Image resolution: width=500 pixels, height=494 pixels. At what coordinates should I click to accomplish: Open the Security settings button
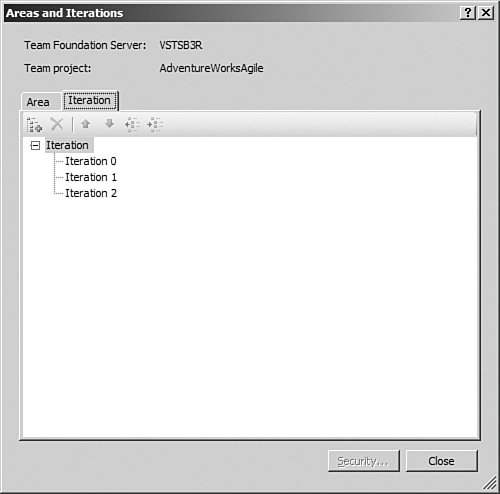tap(363, 461)
